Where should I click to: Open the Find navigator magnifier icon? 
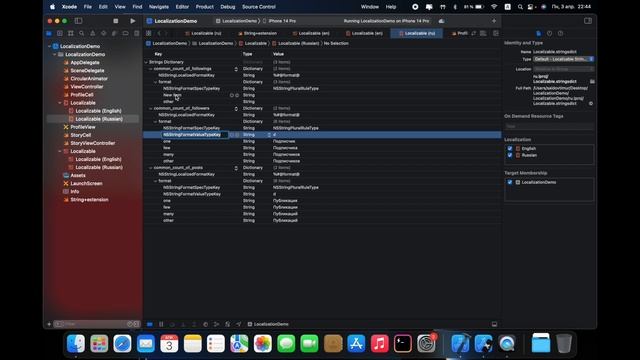click(82, 33)
